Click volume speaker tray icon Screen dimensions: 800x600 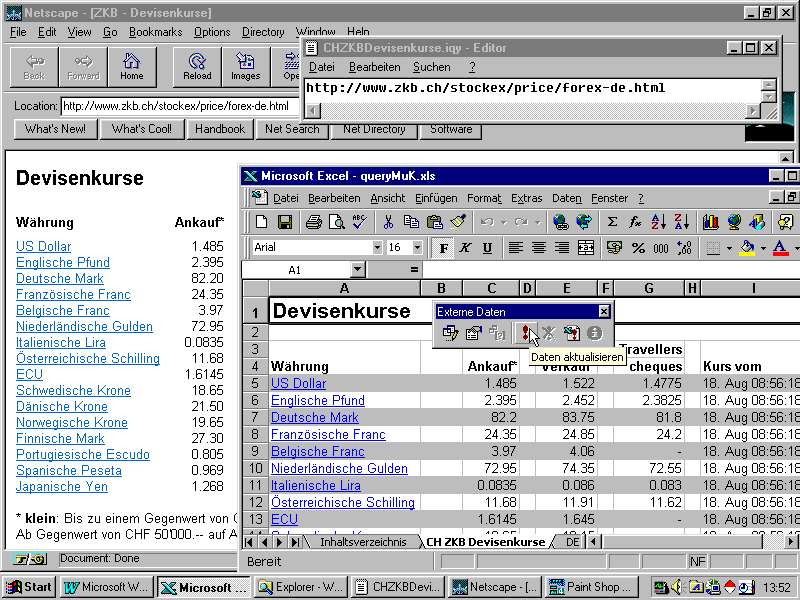tap(676, 588)
